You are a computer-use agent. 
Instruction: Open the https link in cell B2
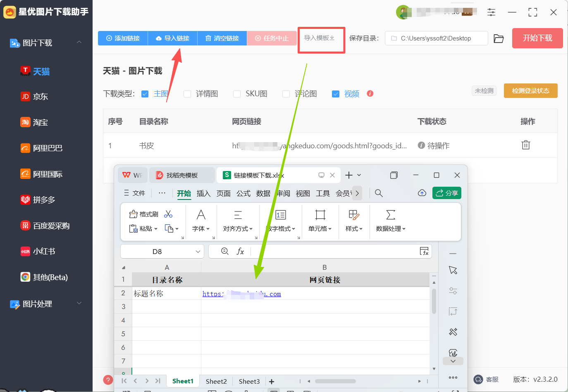(x=241, y=294)
